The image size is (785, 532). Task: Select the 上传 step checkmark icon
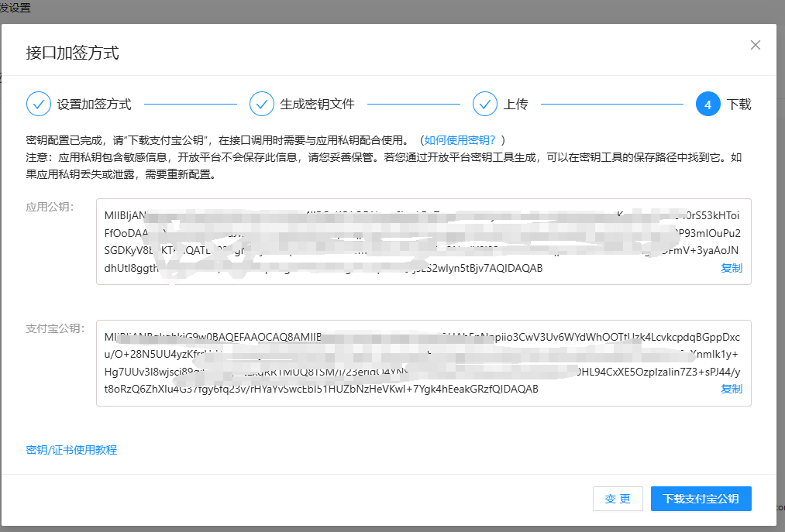pos(485,104)
